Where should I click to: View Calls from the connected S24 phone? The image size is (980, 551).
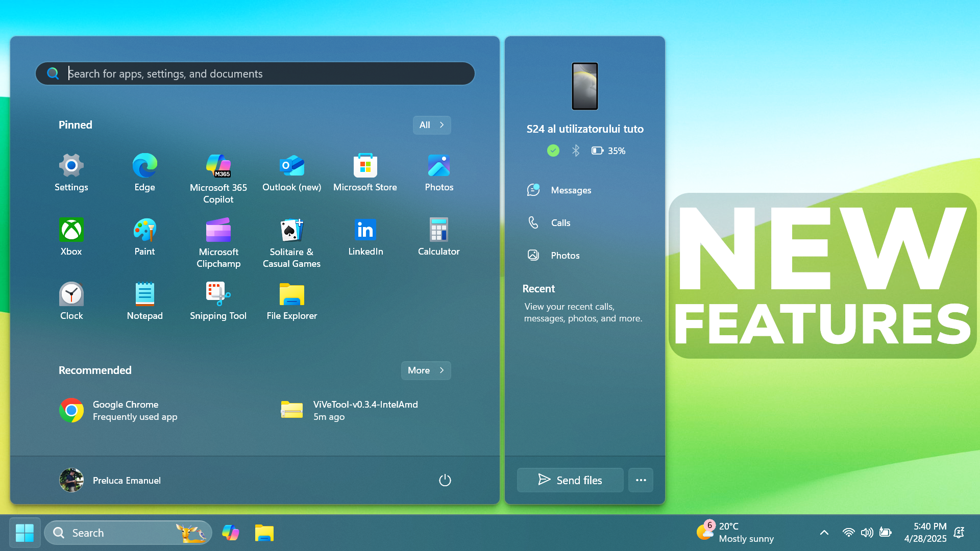click(560, 222)
